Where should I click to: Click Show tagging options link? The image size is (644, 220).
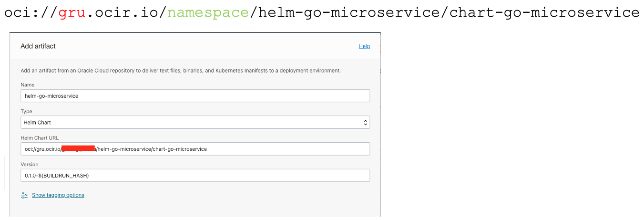tap(58, 195)
